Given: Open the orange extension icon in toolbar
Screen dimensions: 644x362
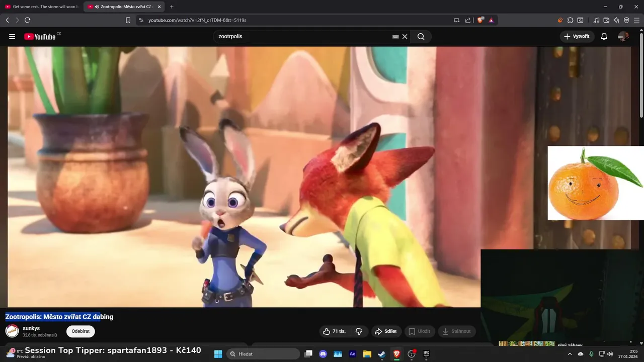Looking at the screenshot, I should (560, 20).
